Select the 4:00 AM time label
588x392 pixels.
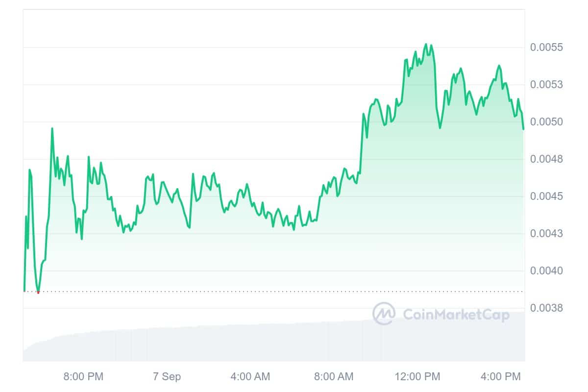250,377
